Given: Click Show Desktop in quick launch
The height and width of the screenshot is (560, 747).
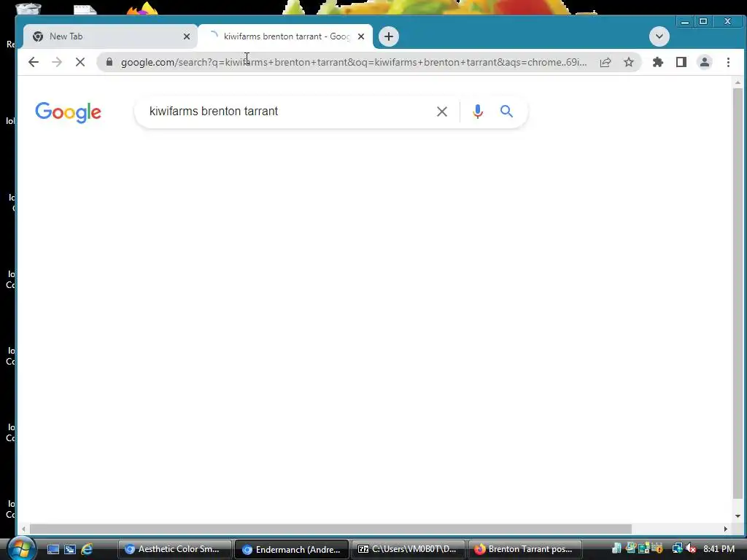Looking at the screenshot, I should point(53,550).
